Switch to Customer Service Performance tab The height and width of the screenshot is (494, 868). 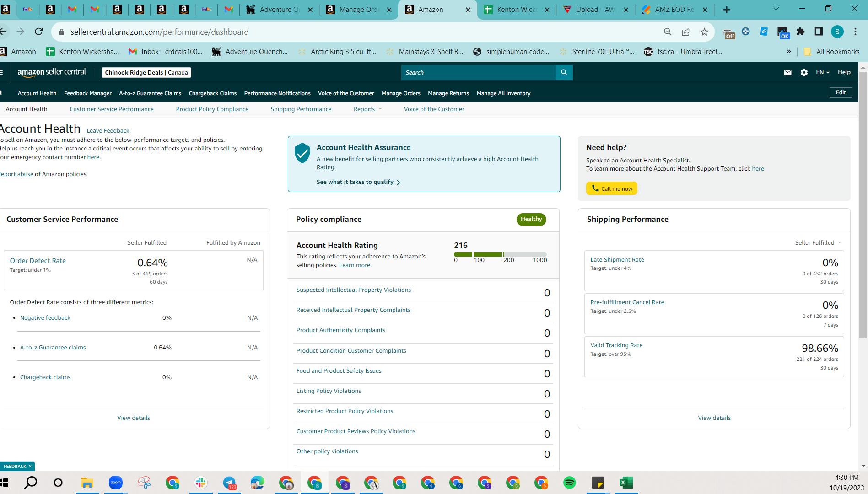tap(112, 109)
